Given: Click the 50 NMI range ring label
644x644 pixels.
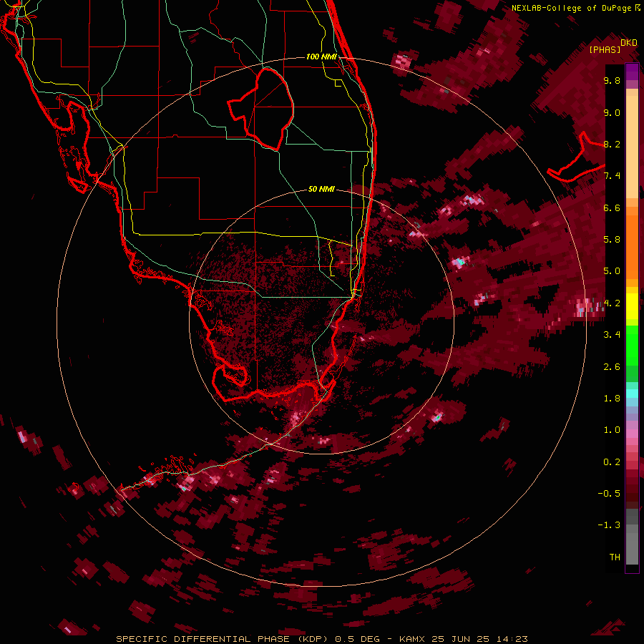Looking at the screenshot, I should point(321,189).
